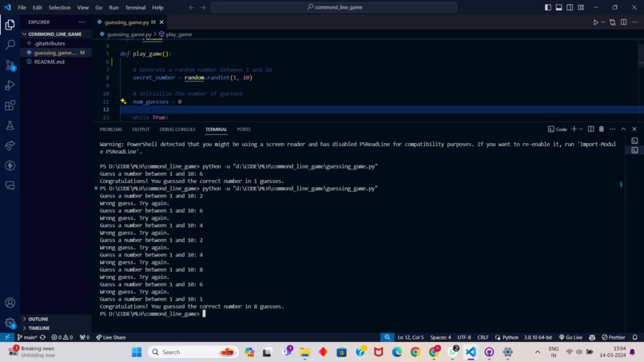Open the changes compare icon in editor toolbar

tap(612, 22)
